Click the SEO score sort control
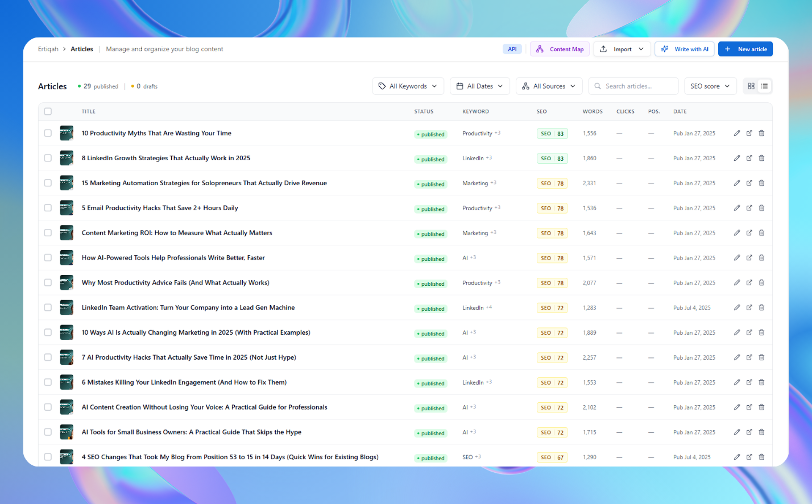 click(x=710, y=86)
